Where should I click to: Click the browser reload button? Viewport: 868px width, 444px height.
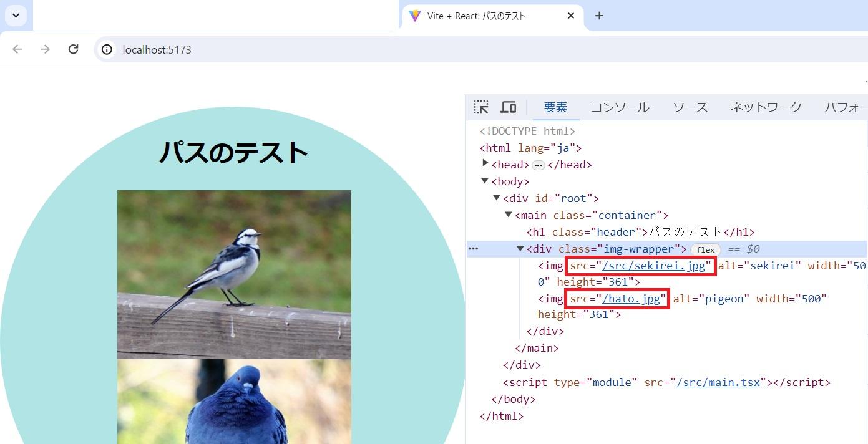73,49
